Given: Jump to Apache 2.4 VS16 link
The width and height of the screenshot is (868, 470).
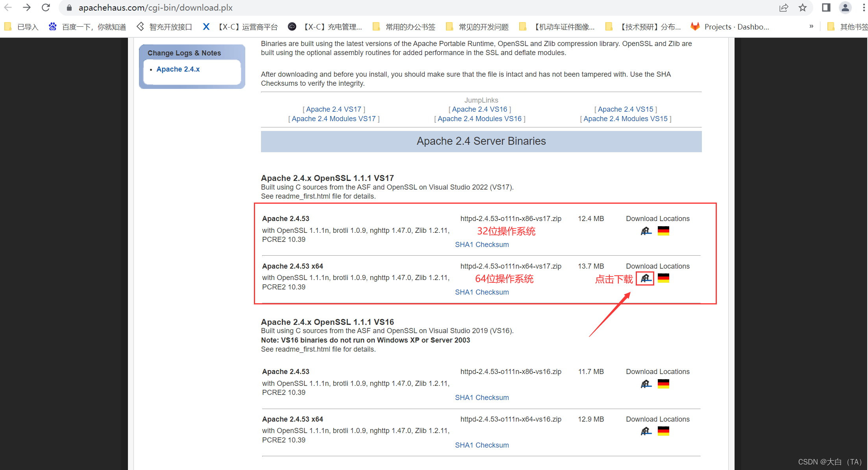Looking at the screenshot, I should pyautogui.click(x=479, y=109).
